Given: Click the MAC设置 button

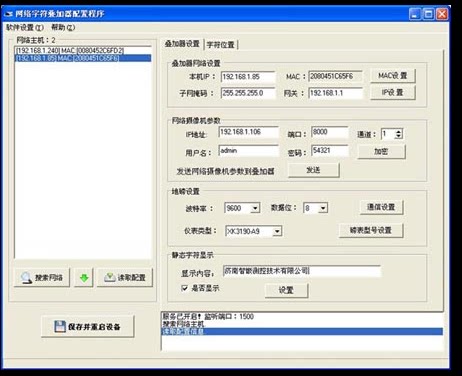Looking at the screenshot, I should tap(393, 76).
